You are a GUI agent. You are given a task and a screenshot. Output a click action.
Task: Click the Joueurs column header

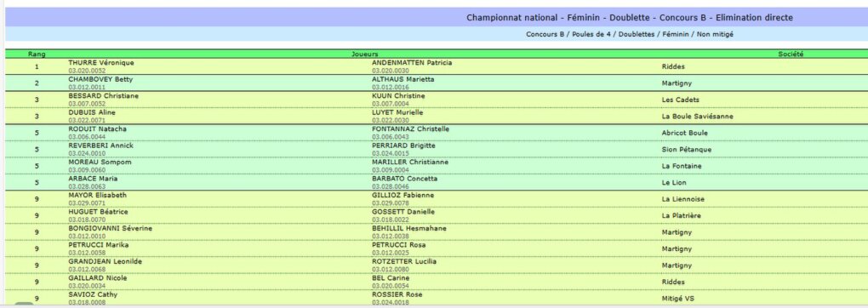coord(365,54)
